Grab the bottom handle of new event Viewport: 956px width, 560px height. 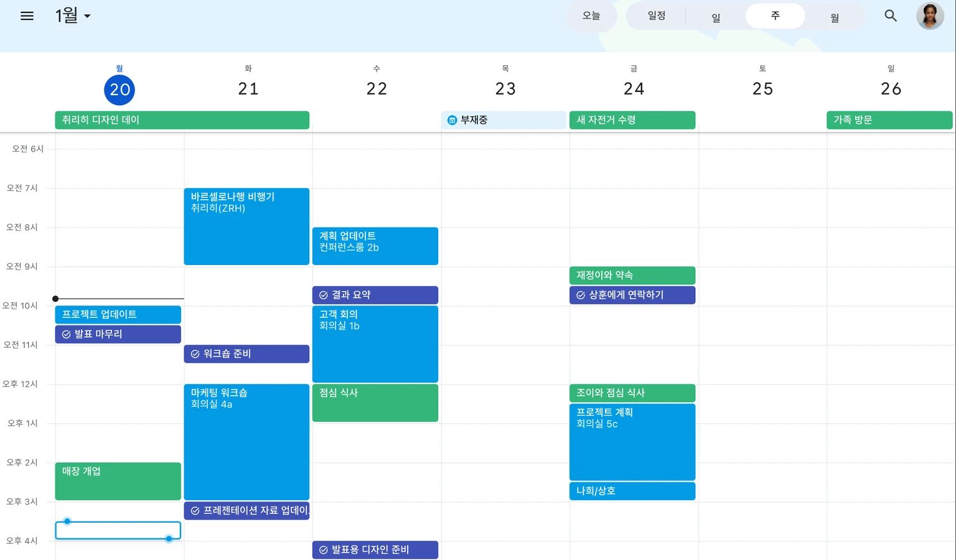click(169, 539)
